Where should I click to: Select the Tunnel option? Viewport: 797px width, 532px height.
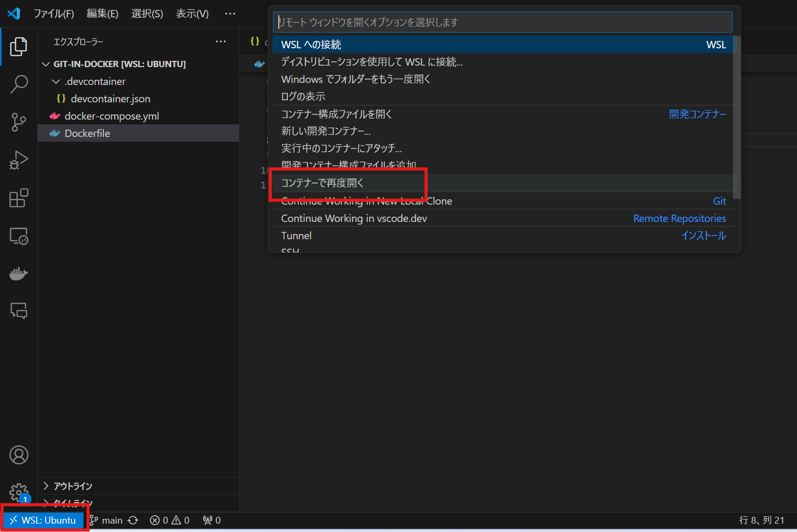coord(503,236)
